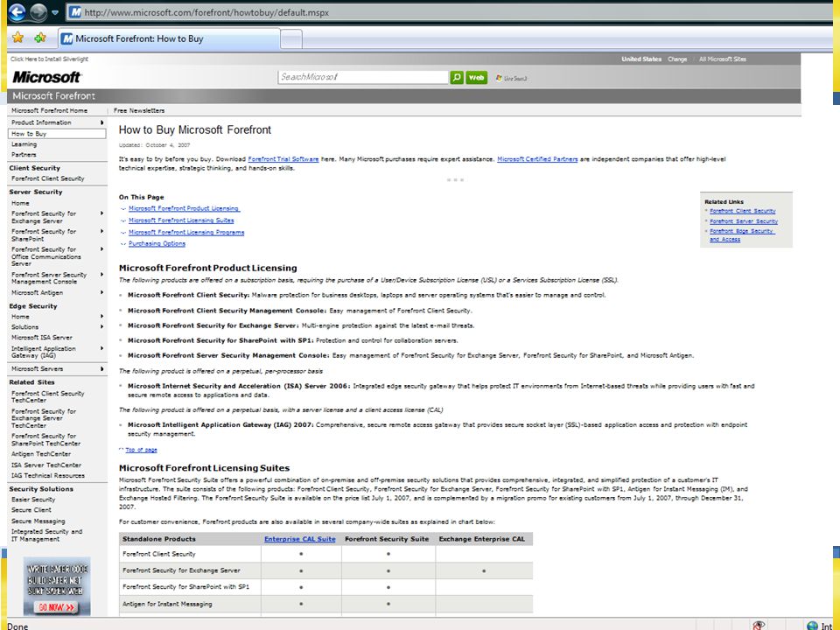Click the green Web search button
This screenshot has width=840, height=630.
(476, 78)
